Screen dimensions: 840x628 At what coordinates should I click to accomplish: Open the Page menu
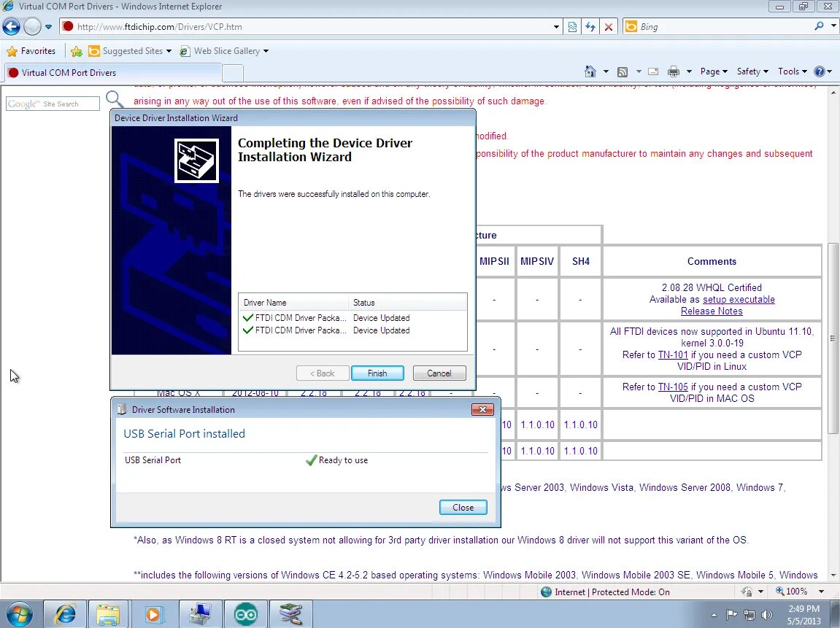coord(714,71)
